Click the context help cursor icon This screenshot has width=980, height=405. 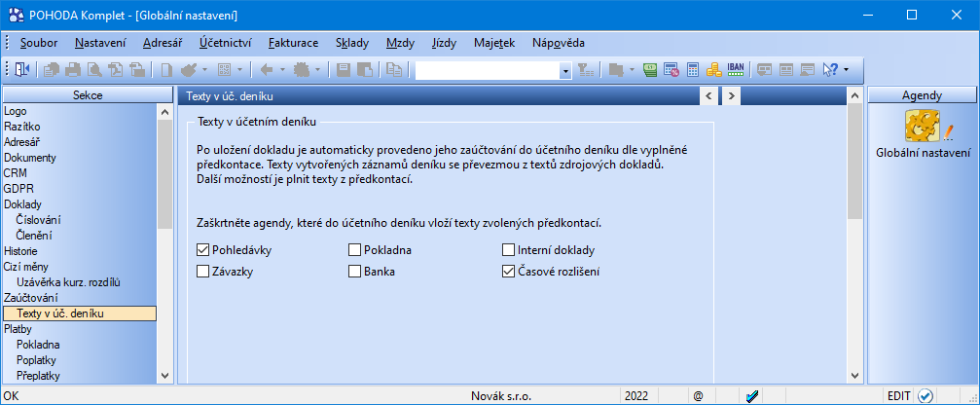coord(830,70)
